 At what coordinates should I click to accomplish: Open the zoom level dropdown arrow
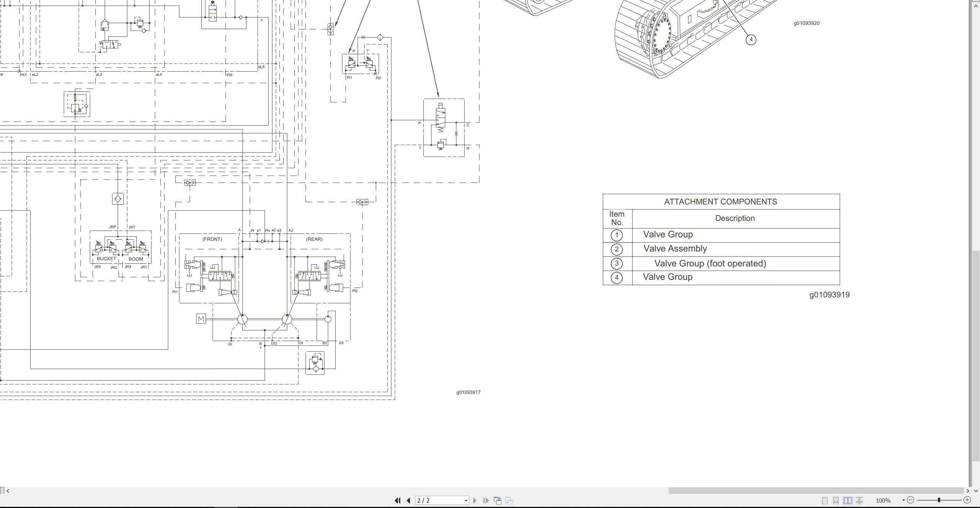pos(903,500)
